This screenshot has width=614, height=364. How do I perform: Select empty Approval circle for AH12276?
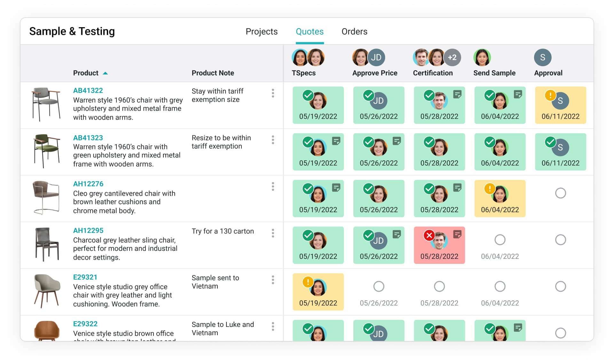pyautogui.click(x=560, y=193)
